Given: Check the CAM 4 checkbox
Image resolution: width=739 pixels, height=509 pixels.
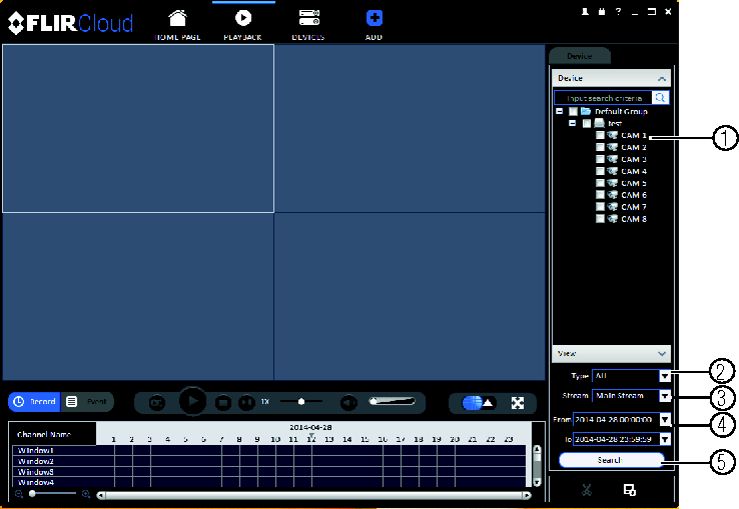Looking at the screenshot, I should pyautogui.click(x=600, y=171).
